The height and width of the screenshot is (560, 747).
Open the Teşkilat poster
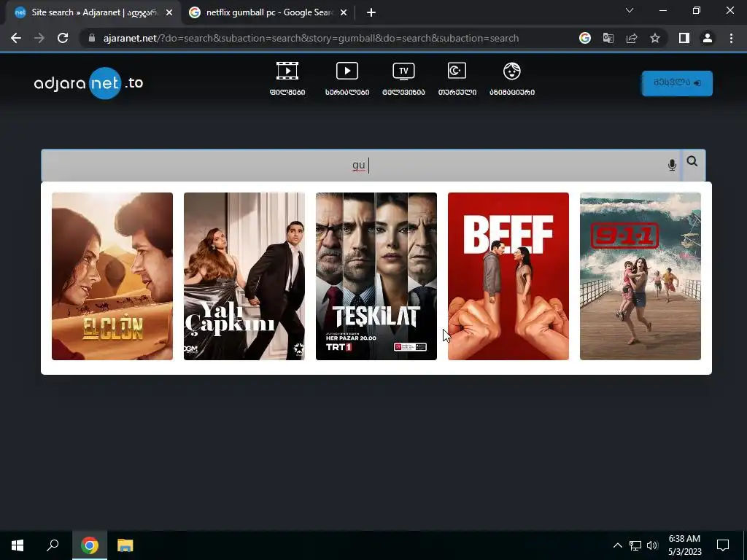coord(376,276)
